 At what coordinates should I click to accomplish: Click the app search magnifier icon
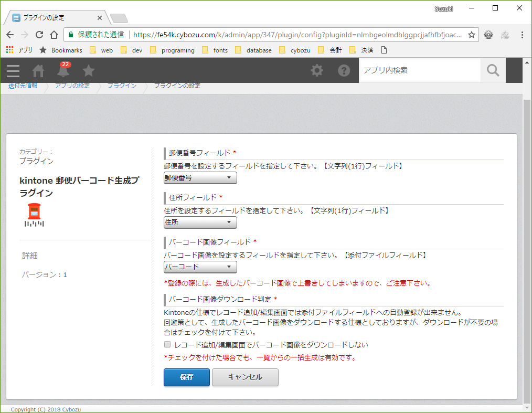click(x=493, y=70)
